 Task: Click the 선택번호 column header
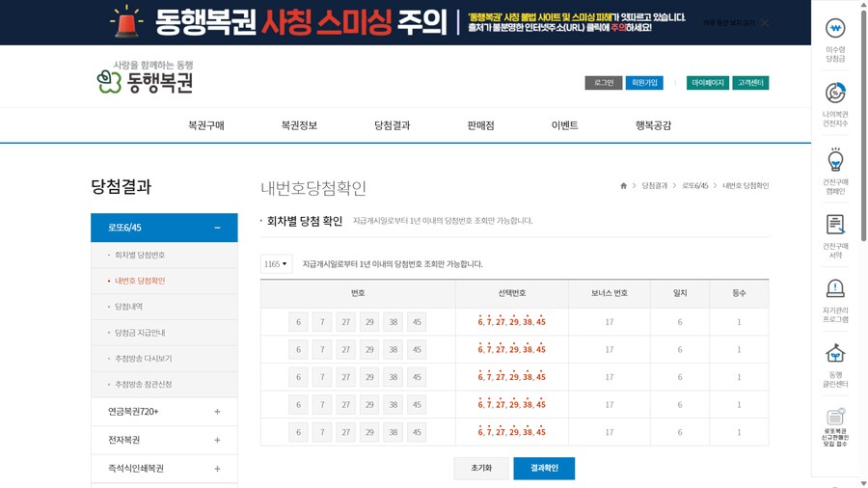[511, 293]
